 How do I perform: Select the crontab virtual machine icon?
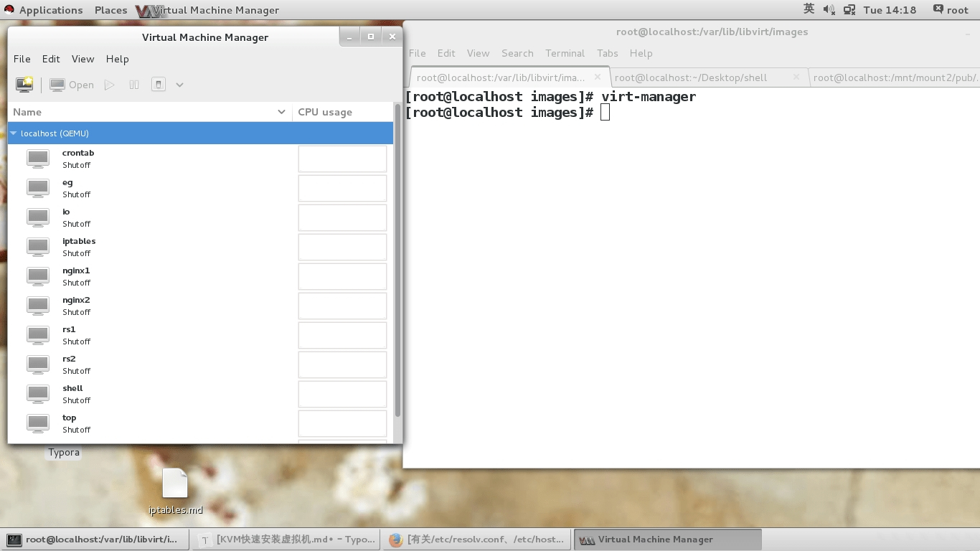click(x=38, y=159)
